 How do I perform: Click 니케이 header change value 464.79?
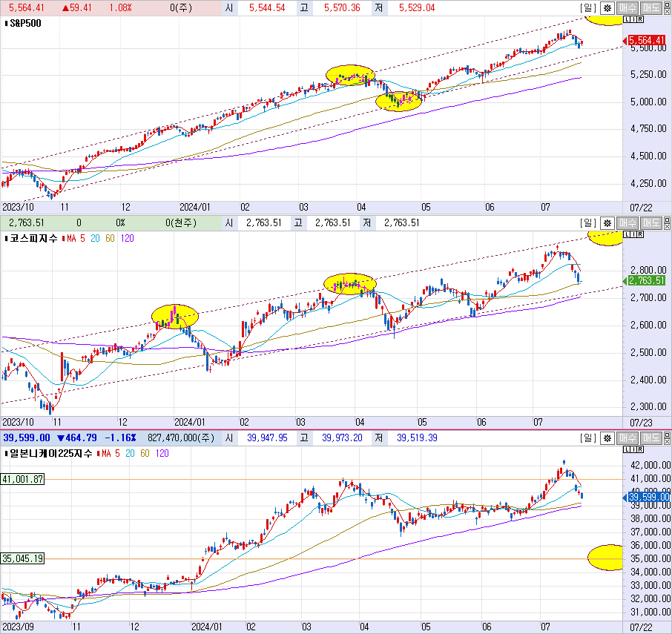tap(77, 437)
